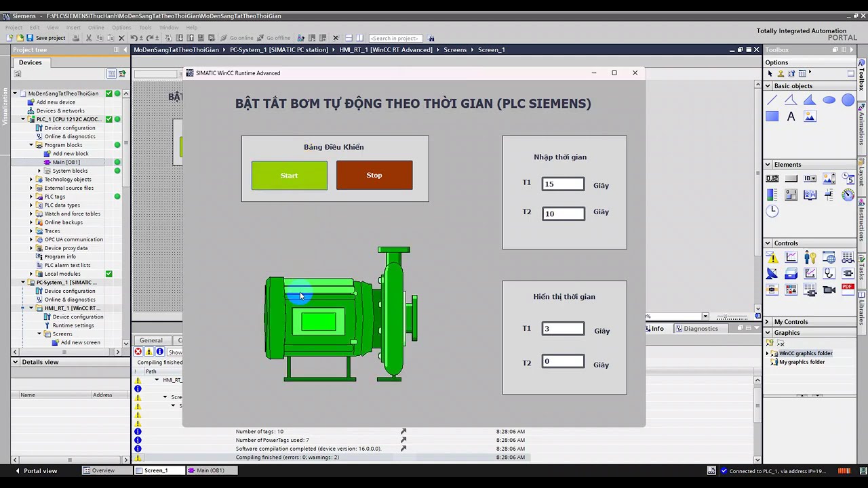The image size is (868, 488).
Task: Click the red Stop button in runtime
Action: [374, 175]
